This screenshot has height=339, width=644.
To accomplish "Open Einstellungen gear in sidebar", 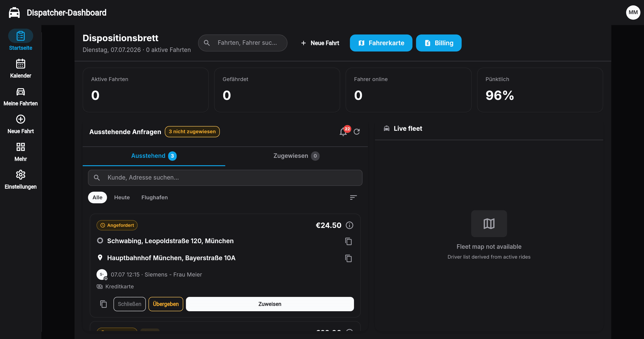I will pyautogui.click(x=21, y=180).
